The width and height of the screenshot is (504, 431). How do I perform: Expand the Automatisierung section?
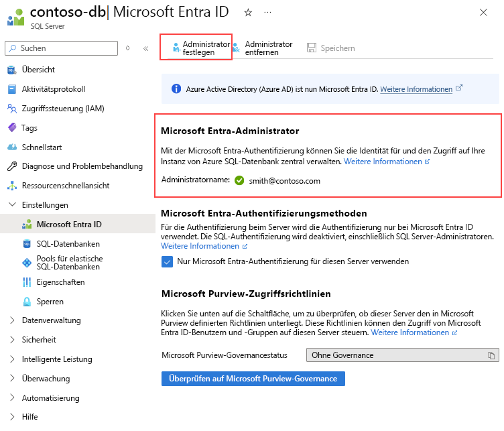(x=12, y=398)
